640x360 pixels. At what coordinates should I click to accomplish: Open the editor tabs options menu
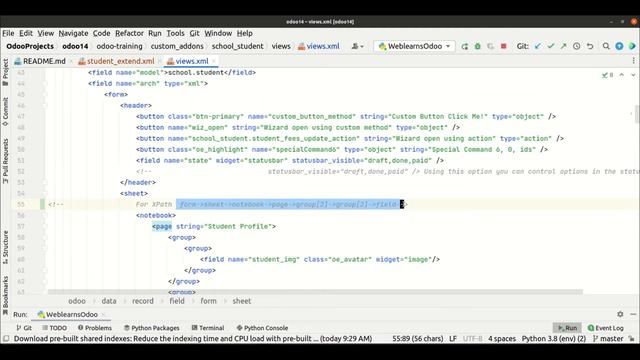(633, 61)
